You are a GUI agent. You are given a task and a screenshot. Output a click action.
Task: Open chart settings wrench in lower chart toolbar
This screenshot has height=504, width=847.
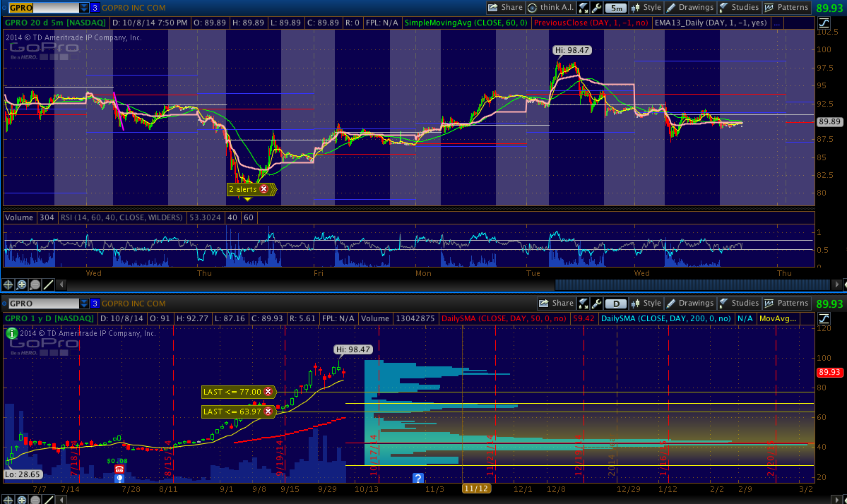(598, 304)
